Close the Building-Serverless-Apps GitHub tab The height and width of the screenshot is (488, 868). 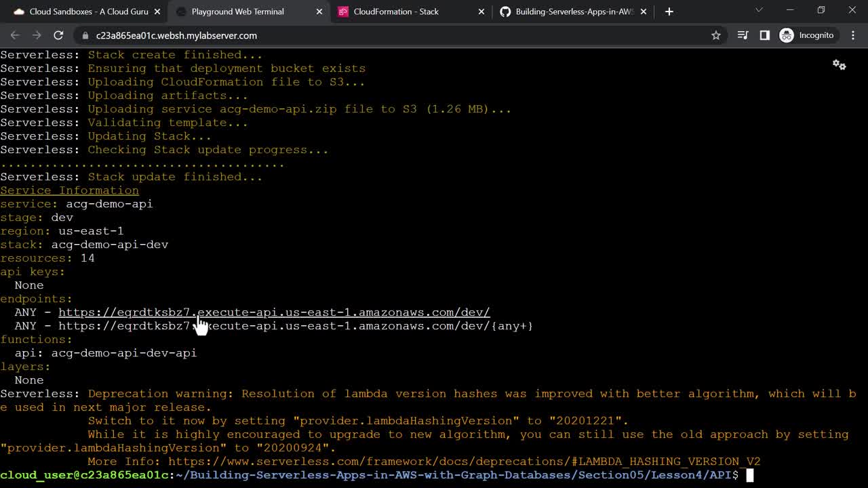point(644,12)
